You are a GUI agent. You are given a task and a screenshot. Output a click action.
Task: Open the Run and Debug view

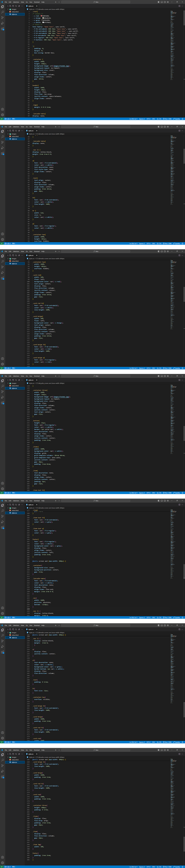(x=2, y=23)
